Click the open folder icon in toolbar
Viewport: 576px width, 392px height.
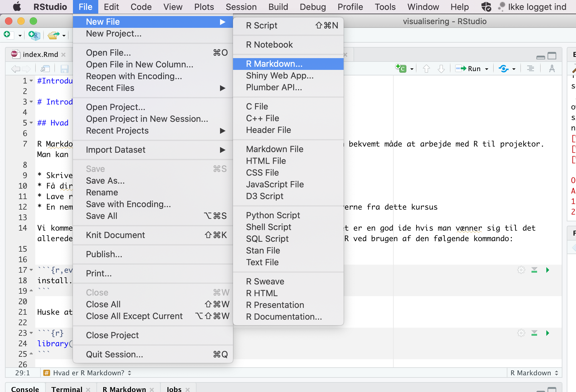[x=54, y=36]
